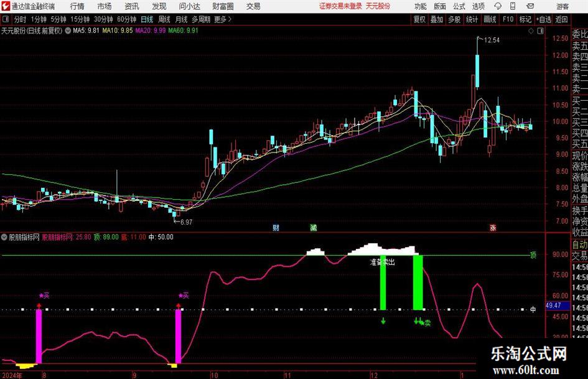Click the 标记 mark toolbar button
Viewport: 588px width, 379px height.
coord(525,19)
